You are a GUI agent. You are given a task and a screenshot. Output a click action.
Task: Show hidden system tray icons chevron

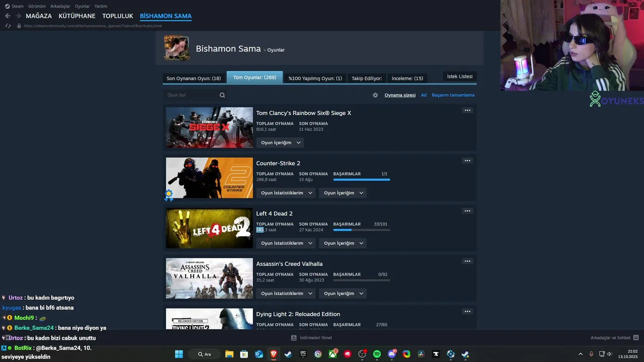coord(580,354)
